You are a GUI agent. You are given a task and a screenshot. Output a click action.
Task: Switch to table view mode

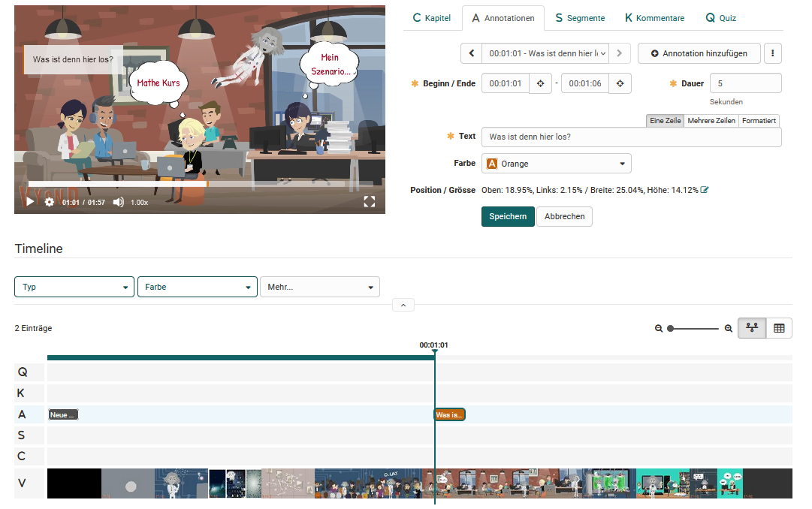[x=779, y=328]
